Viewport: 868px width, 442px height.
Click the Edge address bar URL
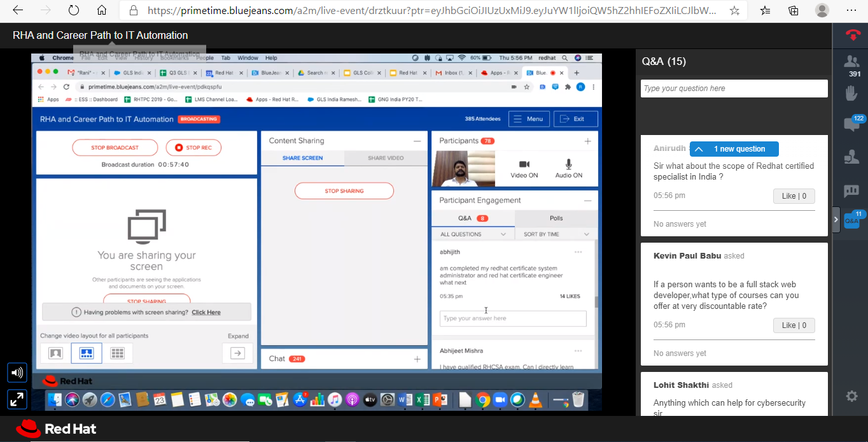[x=431, y=11]
